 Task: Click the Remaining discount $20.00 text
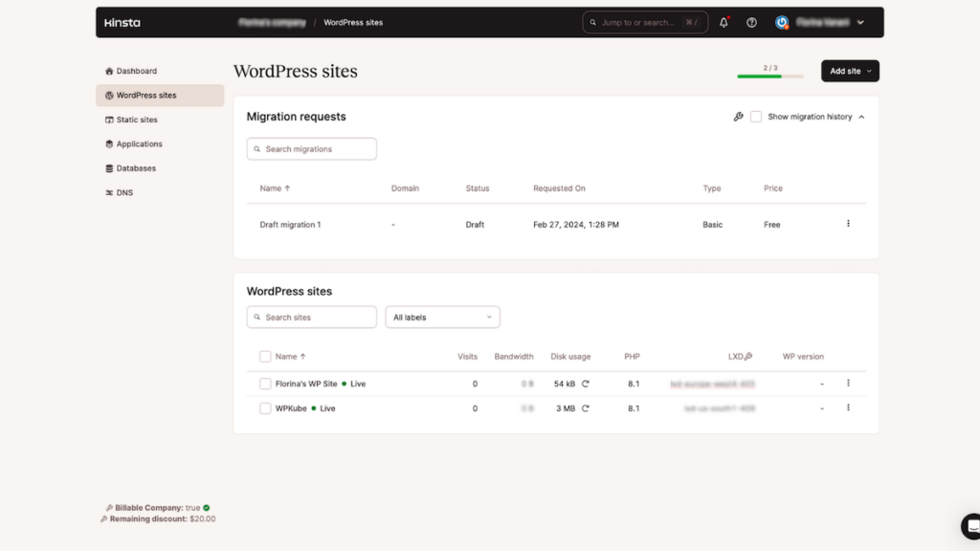(x=163, y=519)
